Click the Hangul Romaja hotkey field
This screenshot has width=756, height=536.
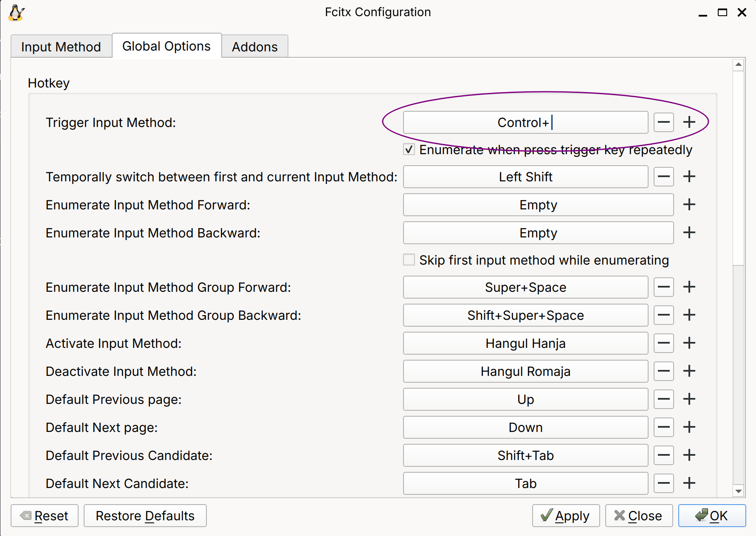[x=526, y=371]
